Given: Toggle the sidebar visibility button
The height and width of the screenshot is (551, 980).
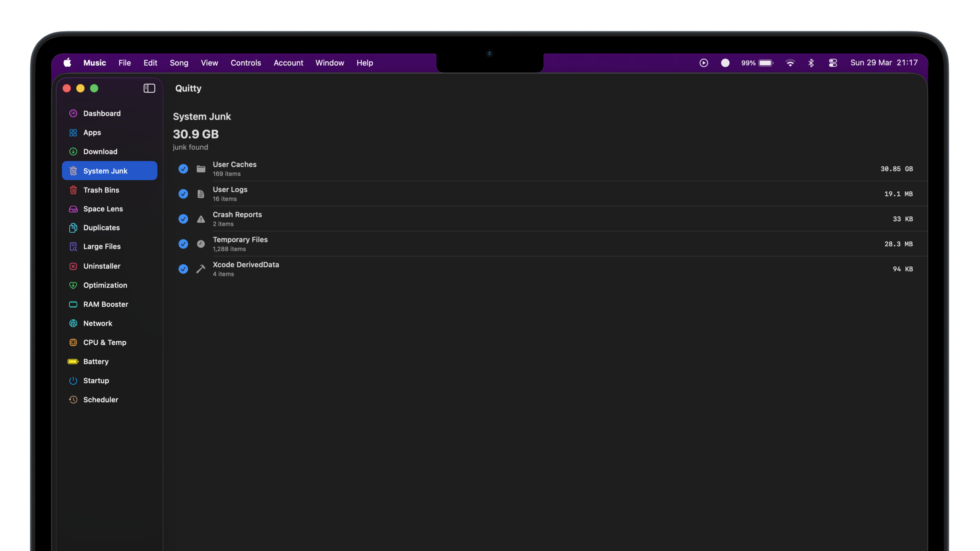Looking at the screenshot, I should pos(149,88).
